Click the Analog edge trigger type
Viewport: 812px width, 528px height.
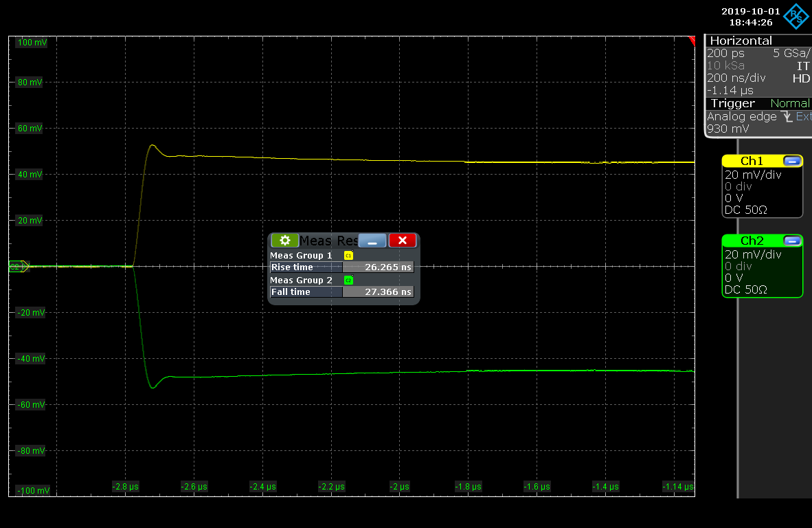(x=741, y=117)
